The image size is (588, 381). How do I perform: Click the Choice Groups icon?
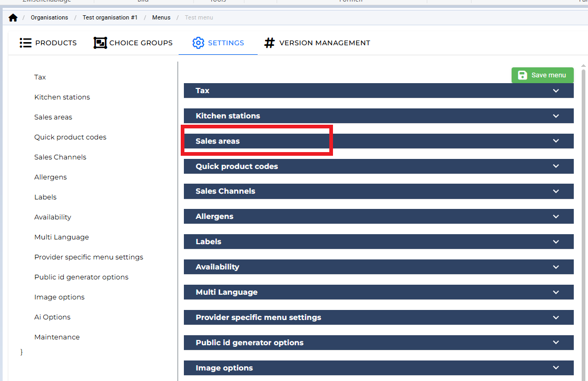[100, 43]
